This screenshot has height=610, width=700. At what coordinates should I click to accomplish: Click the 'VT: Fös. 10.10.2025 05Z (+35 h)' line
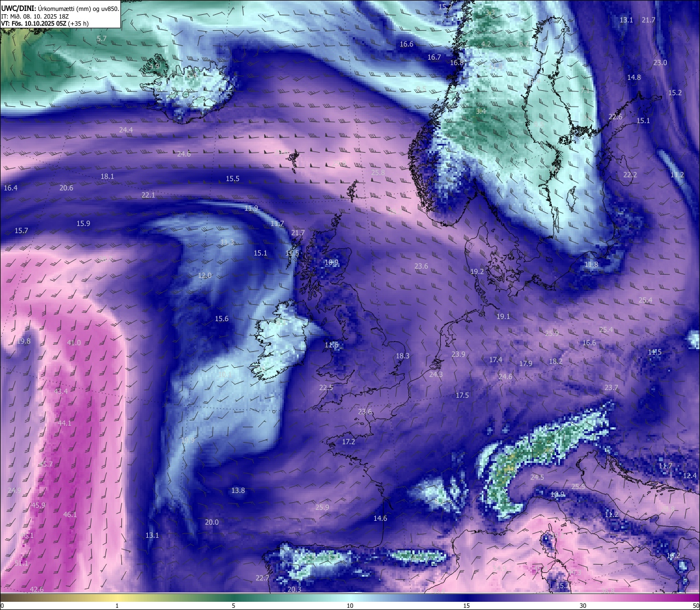pos(45,24)
